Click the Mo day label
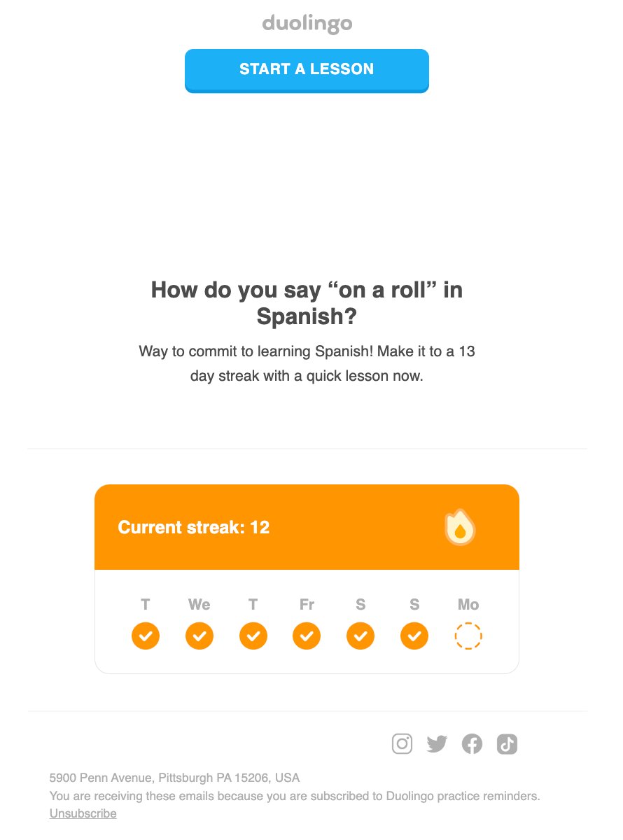Screen dimensions: 623x840 (468, 604)
